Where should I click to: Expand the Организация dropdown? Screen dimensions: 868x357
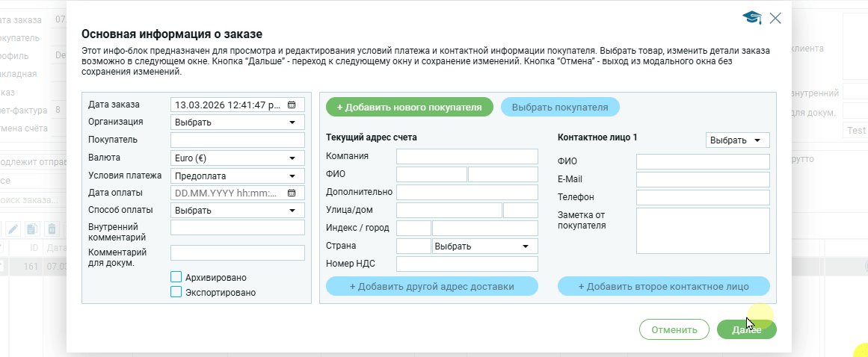[x=237, y=122]
